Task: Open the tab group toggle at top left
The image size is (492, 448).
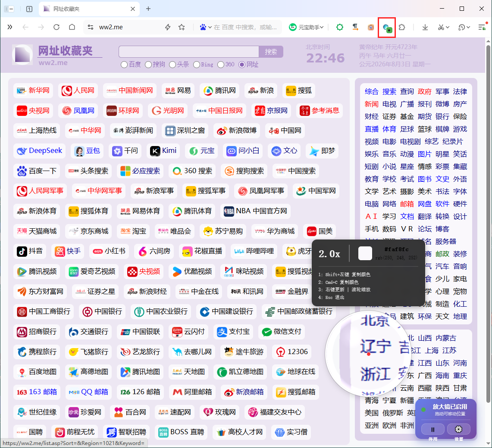Action: coord(9,9)
